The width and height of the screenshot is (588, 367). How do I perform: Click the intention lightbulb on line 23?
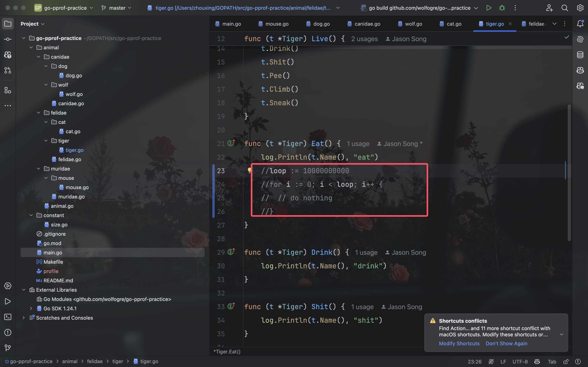coord(249,170)
